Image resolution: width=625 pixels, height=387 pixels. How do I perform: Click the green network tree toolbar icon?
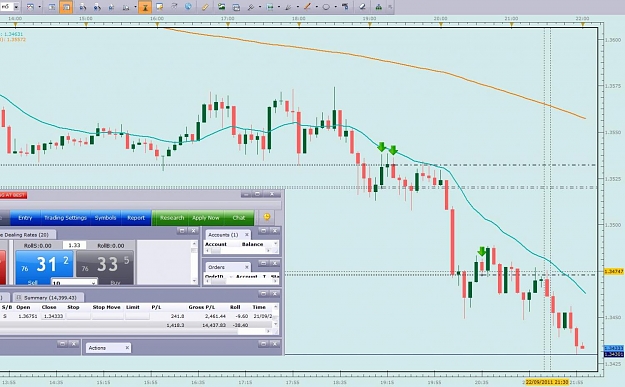378,7
